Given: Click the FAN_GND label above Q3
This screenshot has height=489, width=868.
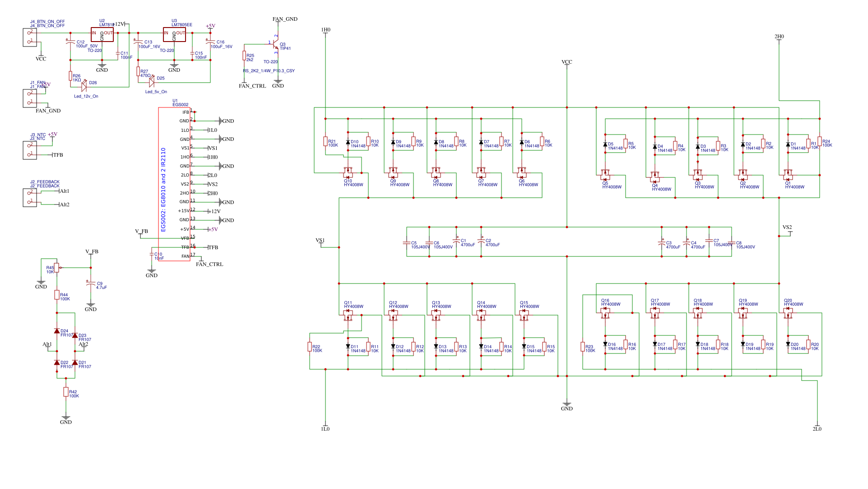Looking at the screenshot, I should point(285,19).
